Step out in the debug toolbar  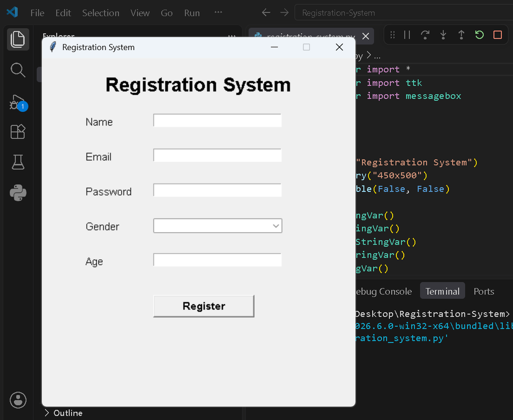[461, 35]
